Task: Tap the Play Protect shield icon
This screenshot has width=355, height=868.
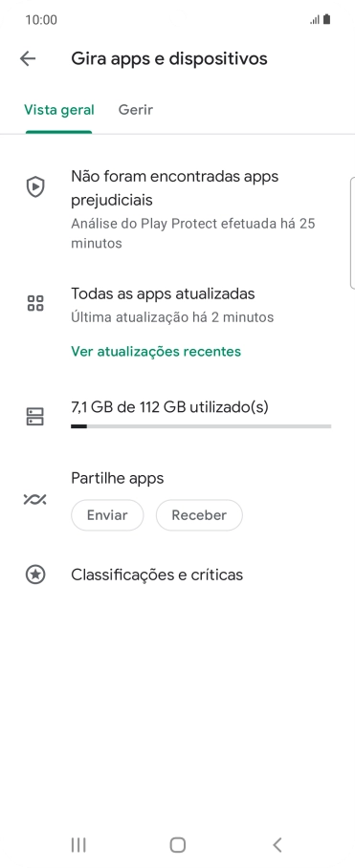Action: 35,187
